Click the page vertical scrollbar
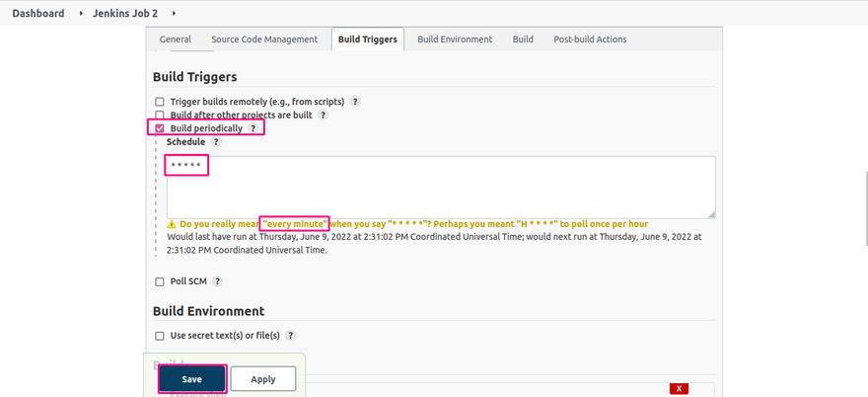The width and height of the screenshot is (868, 397). point(865,208)
